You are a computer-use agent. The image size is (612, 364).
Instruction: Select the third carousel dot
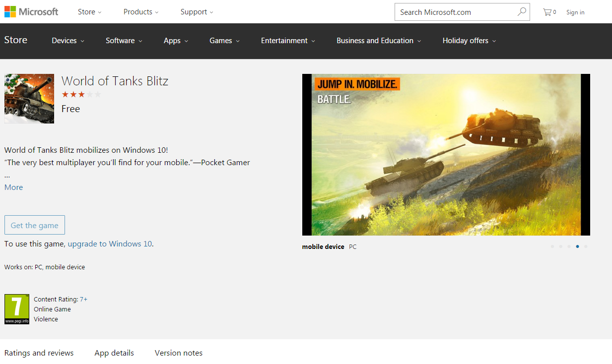(x=569, y=246)
